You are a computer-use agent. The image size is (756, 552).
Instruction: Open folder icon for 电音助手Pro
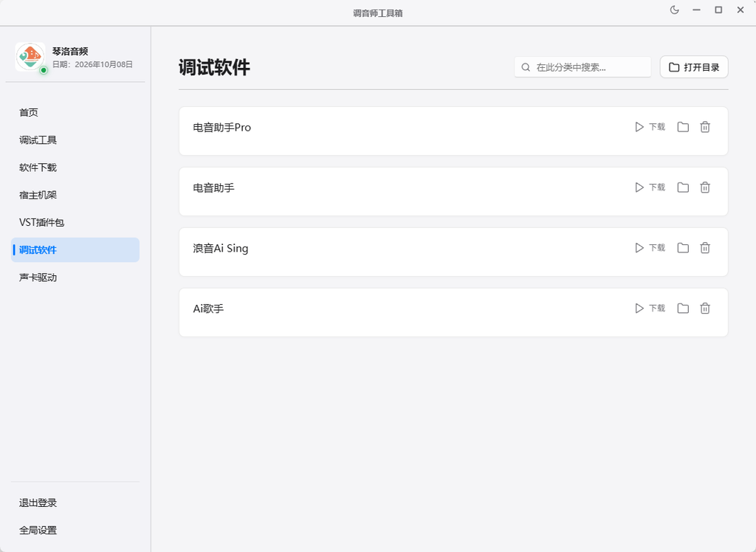pyautogui.click(x=683, y=127)
